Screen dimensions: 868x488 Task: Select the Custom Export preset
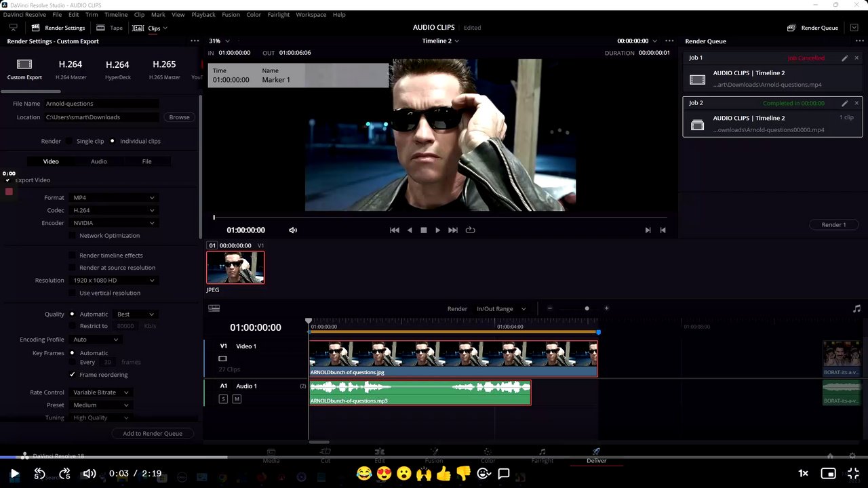pos(24,69)
